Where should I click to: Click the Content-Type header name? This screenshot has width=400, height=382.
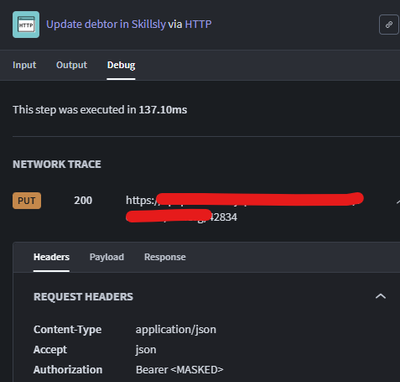click(67, 330)
